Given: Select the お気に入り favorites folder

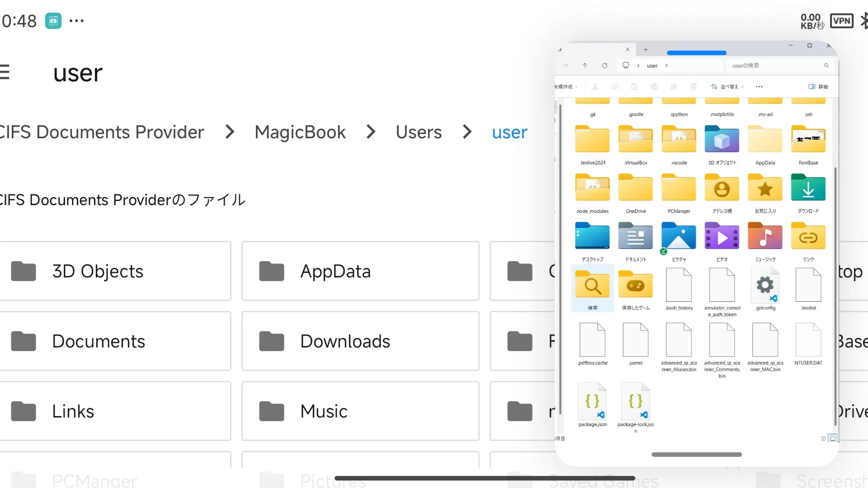Looking at the screenshot, I should pyautogui.click(x=765, y=193).
